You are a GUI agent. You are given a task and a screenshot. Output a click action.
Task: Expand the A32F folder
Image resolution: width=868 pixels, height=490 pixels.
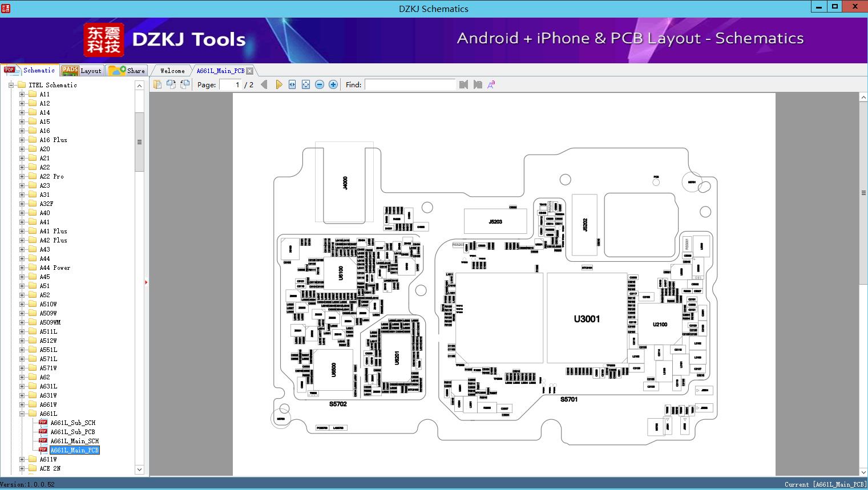22,204
